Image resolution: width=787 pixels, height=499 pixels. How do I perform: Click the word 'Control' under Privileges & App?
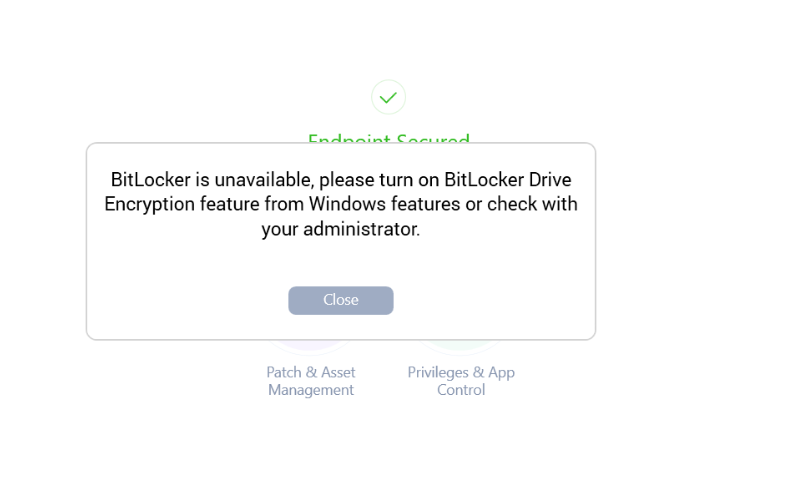461,390
